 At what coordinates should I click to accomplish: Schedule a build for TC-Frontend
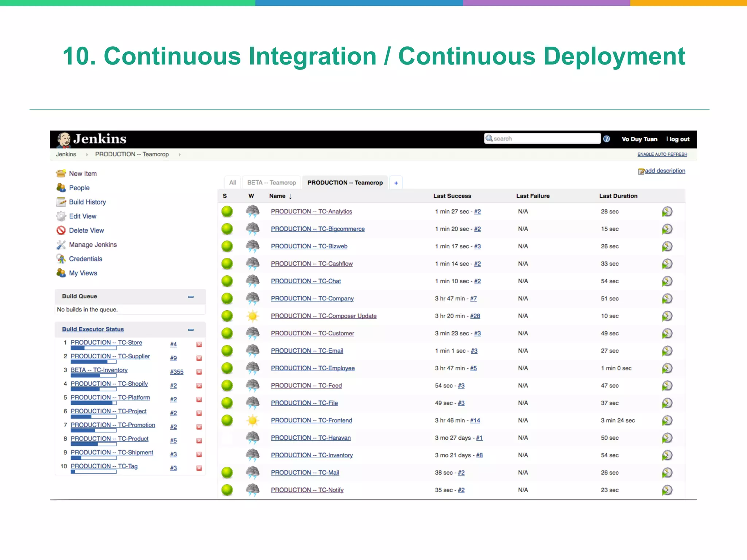(667, 420)
